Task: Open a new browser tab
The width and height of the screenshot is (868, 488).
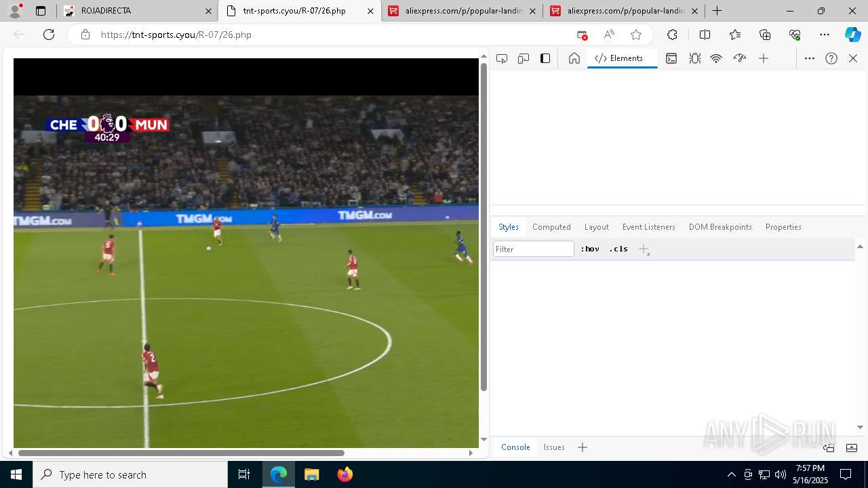Action: (x=717, y=11)
